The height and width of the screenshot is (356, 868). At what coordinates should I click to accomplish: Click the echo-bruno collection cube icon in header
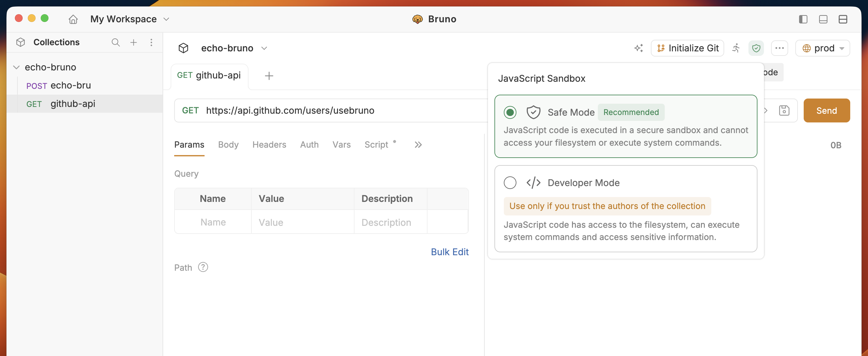coord(183,48)
